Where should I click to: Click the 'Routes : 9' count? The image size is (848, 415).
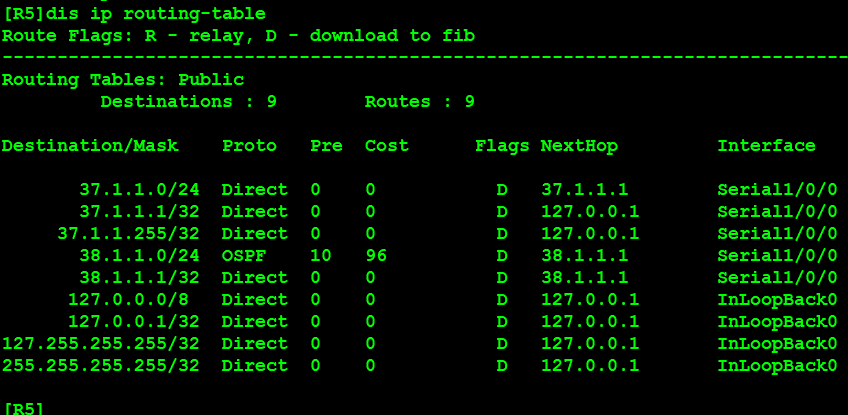click(x=420, y=102)
